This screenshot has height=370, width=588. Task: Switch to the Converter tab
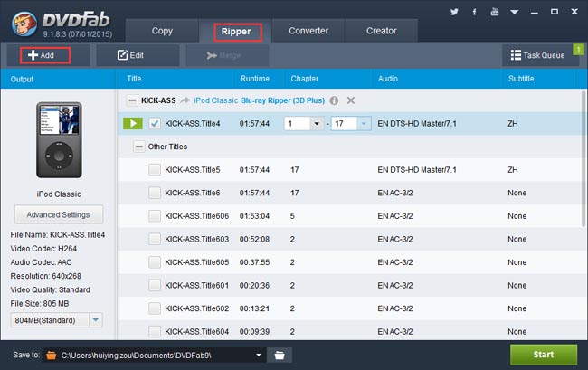click(x=308, y=31)
